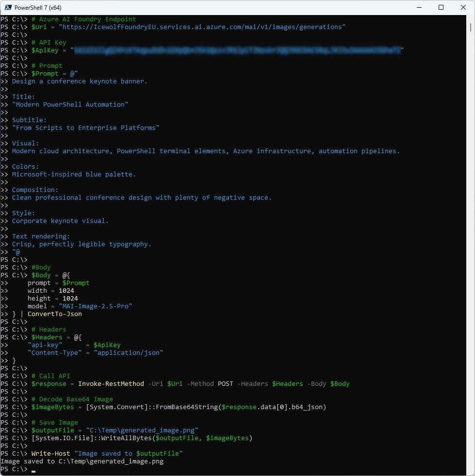
Task: Click the vertical scrollbar thumb
Action: click(471, 27)
